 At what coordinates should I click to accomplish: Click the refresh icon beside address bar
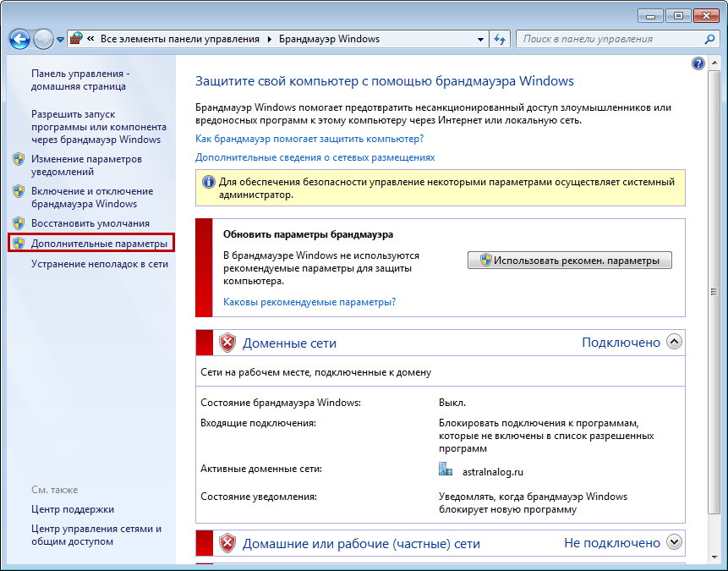[500, 39]
